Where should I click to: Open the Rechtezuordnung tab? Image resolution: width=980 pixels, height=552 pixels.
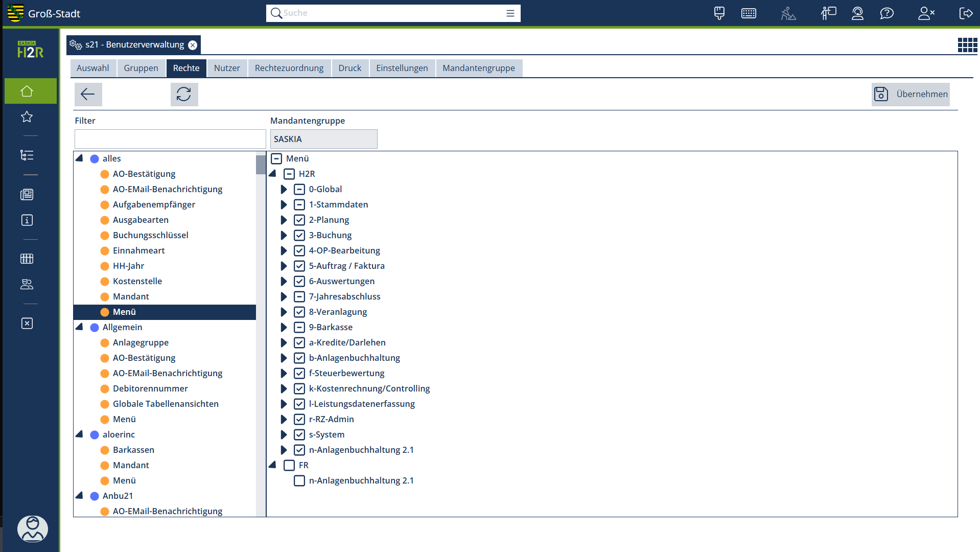pos(289,68)
